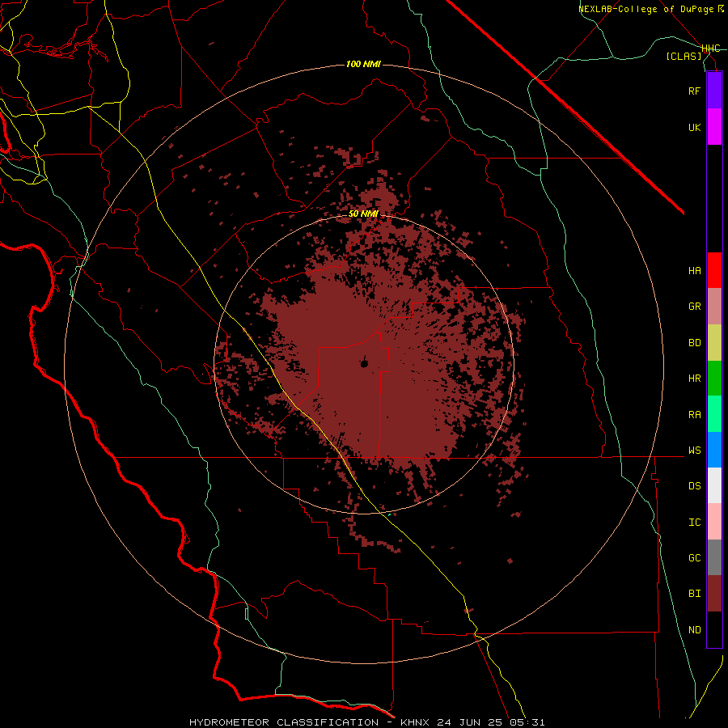The width and height of the screenshot is (728, 728).
Task: Click the WS legend label
Action: tap(694, 451)
